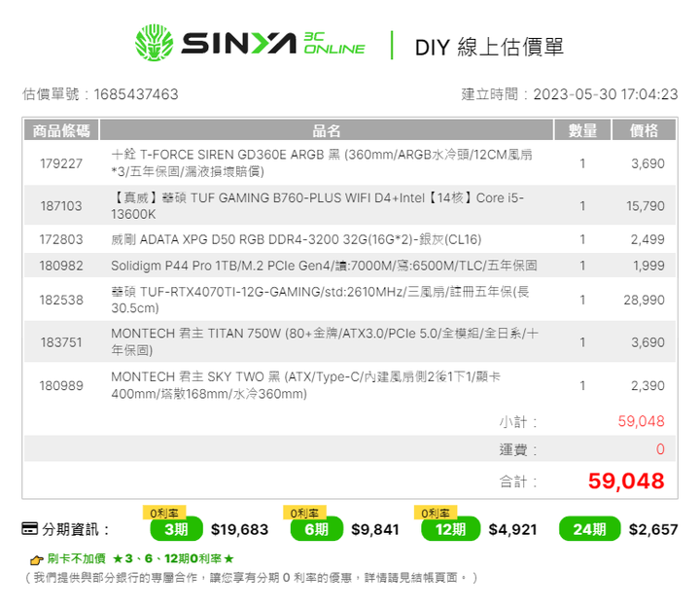This screenshot has width=700, height=606.
Task: Click the TUF-RTX4070TI-12G-GAMING item name
Action: tap(320, 300)
